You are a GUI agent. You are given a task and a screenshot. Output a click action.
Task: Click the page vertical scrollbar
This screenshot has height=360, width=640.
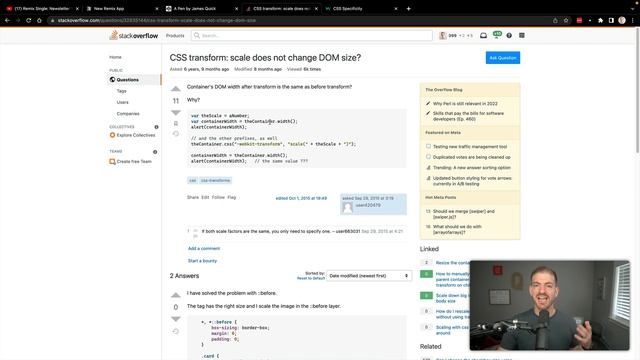637,91
